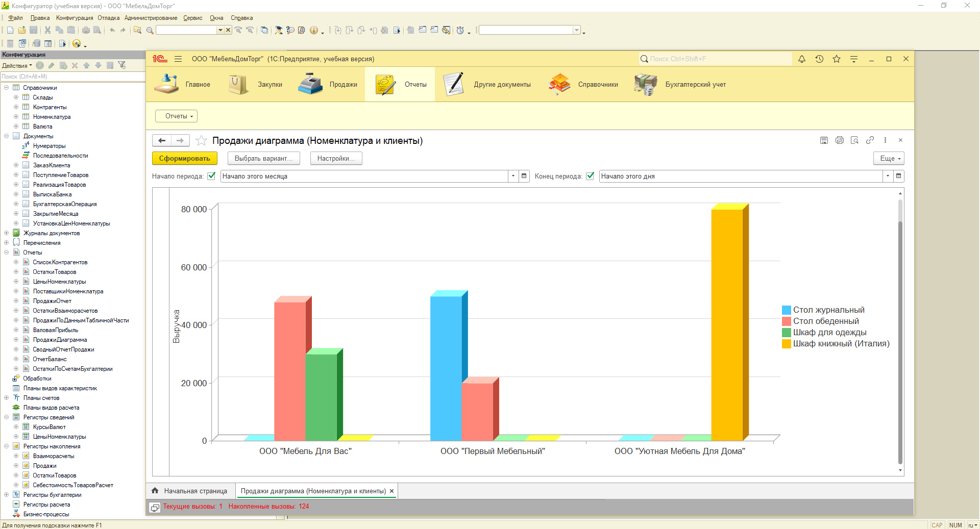The height and width of the screenshot is (529, 980).
Task: Expand the Начало периода dropdown list
Action: click(x=513, y=176)
